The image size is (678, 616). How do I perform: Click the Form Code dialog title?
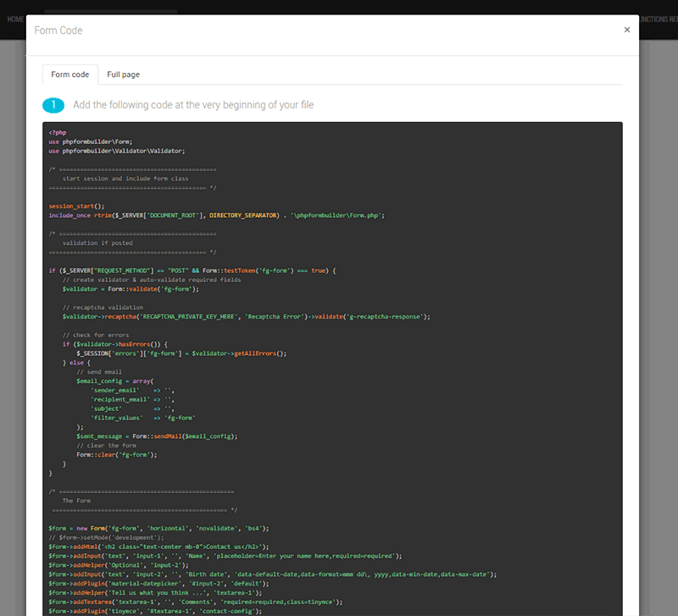coord(58,31)
